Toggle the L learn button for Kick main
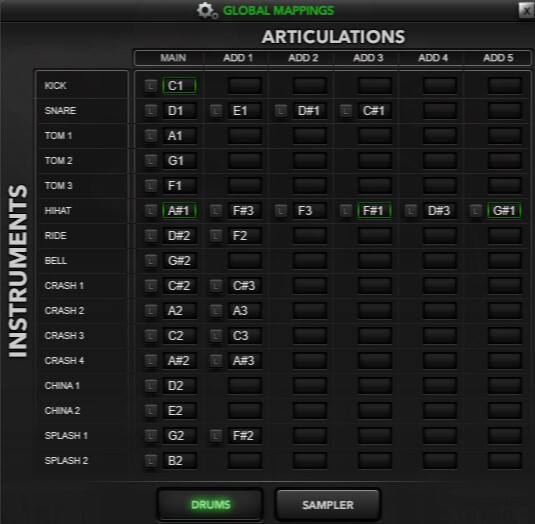 151,86
